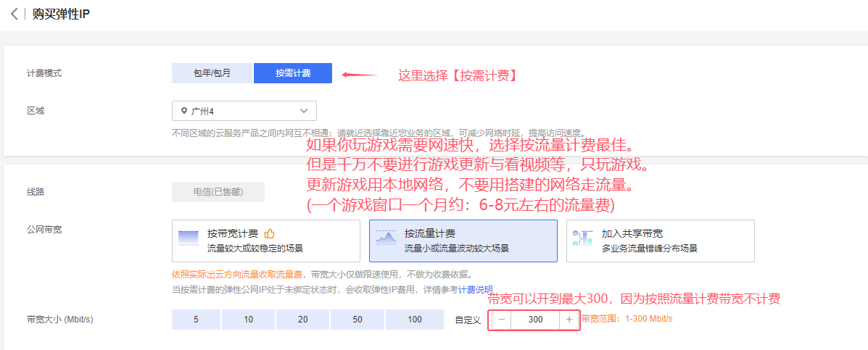Click the sold-out 电信 line option
This screenshot has width=868, height=350.
click(218, 192)
